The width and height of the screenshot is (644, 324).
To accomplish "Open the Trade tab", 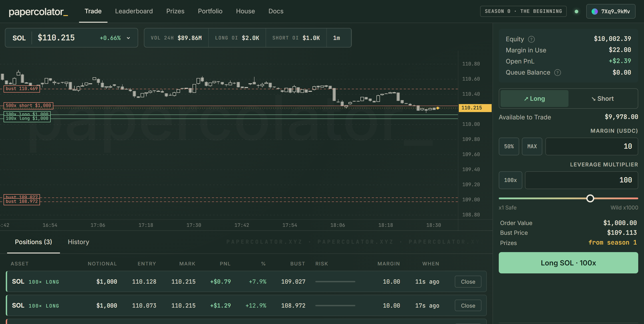I will tap(93, 11).
